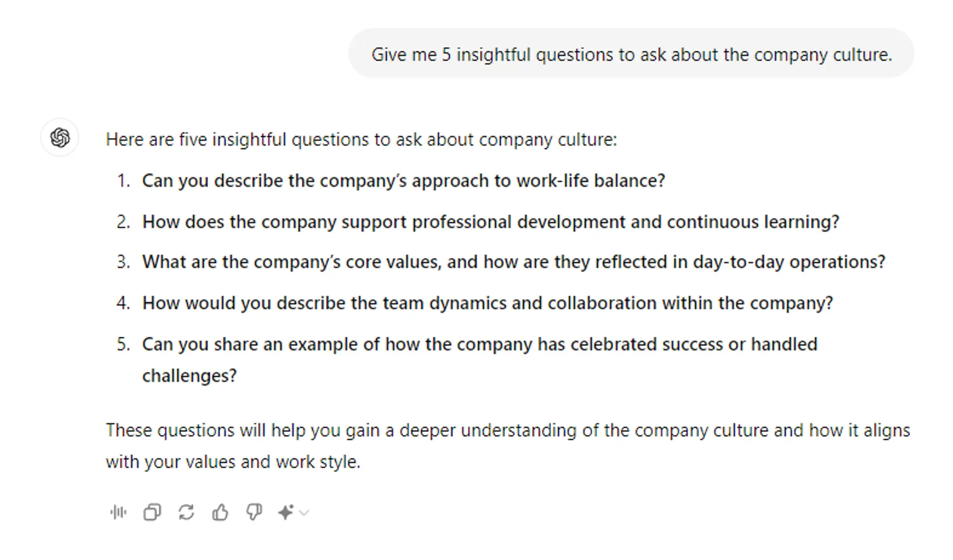This screenshot has width=953, height=560.
Task: Click the ChatGPT logo avatar
Action: (60, 137)
